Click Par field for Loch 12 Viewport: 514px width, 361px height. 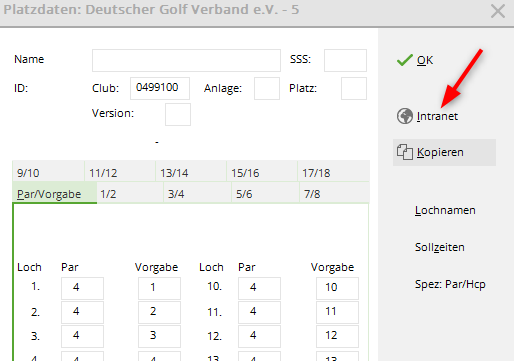(x=259, y=336)
